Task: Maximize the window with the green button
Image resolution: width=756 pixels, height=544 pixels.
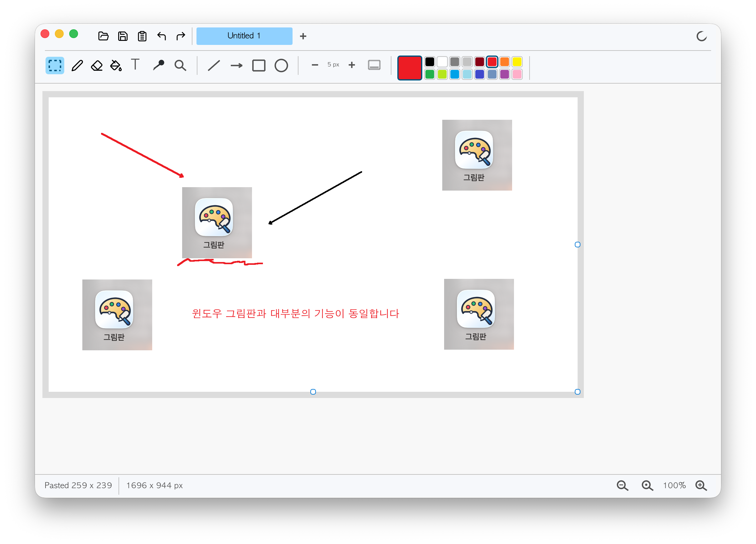Action: pos(74,34)
